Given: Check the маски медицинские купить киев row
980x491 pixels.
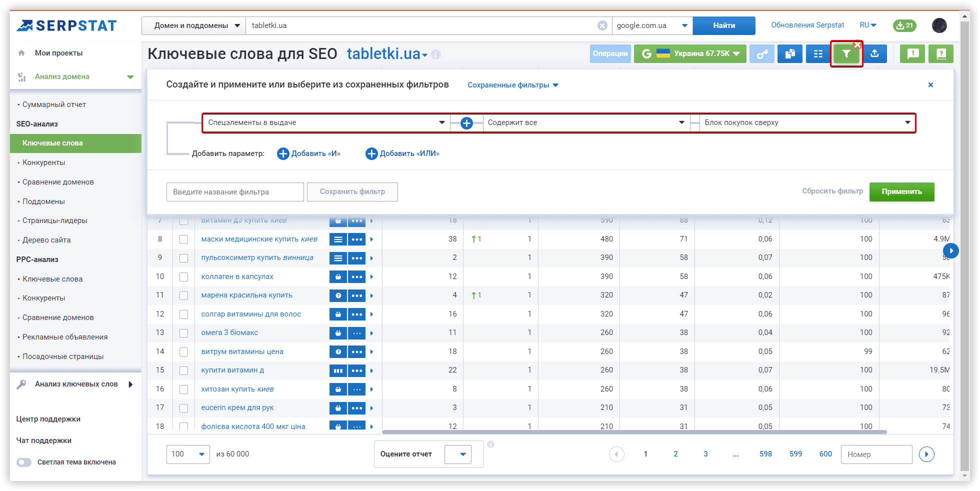Looking at the screenshot, I should [184, 239].
